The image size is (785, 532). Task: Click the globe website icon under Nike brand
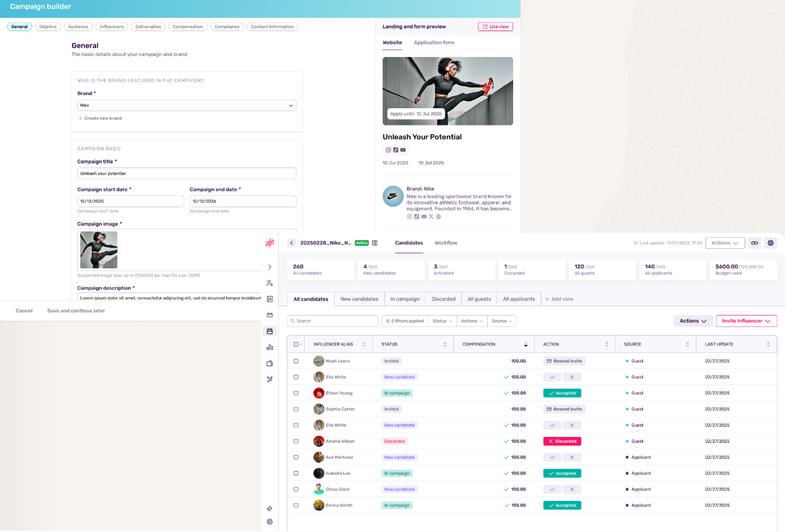(438, 217)
